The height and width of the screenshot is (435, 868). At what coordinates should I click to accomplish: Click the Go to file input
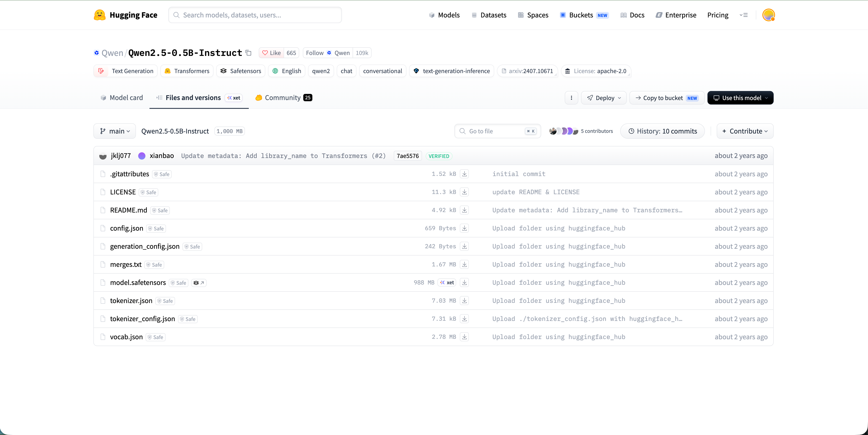coord(497,131)
